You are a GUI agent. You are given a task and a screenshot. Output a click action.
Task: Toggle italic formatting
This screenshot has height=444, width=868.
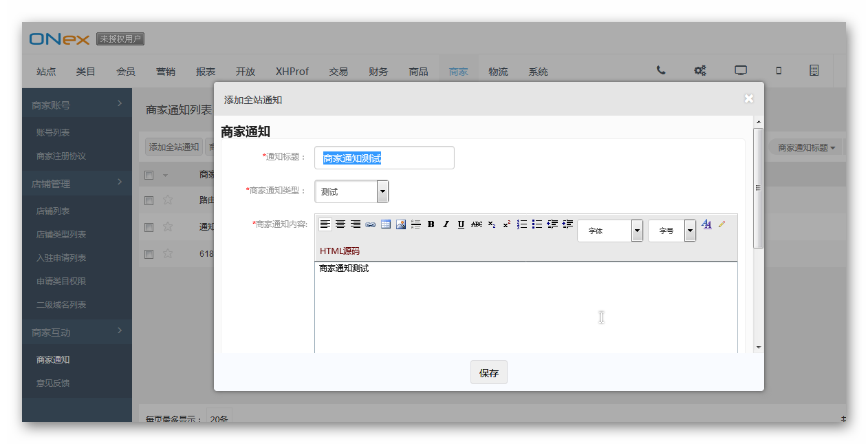tap(446, 224)
